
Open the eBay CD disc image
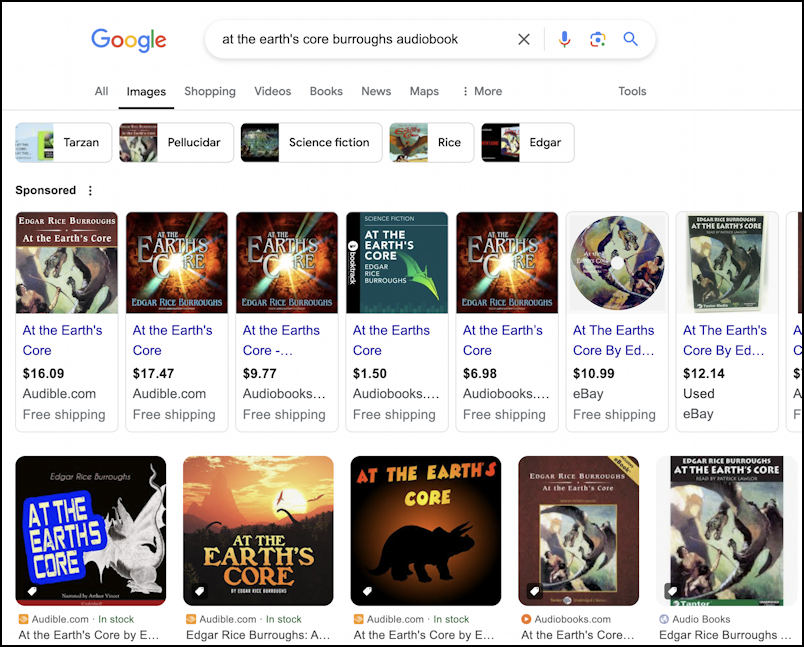[x=617, y=262]
